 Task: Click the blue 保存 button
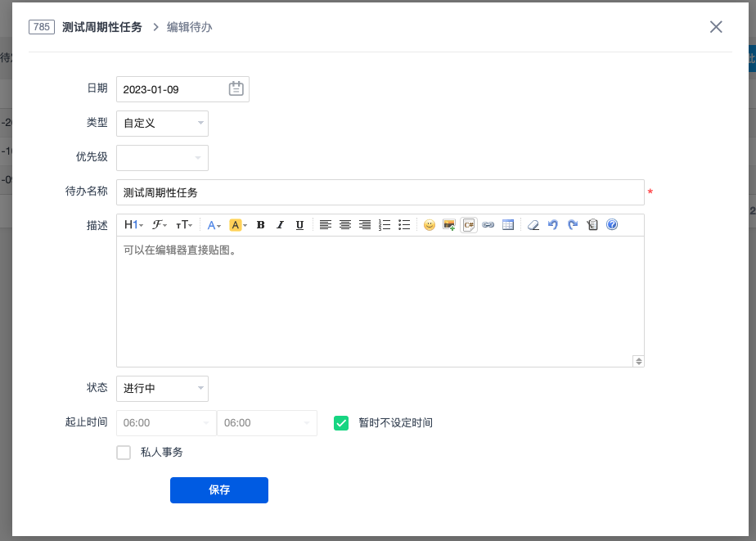[x=218, y=490]
